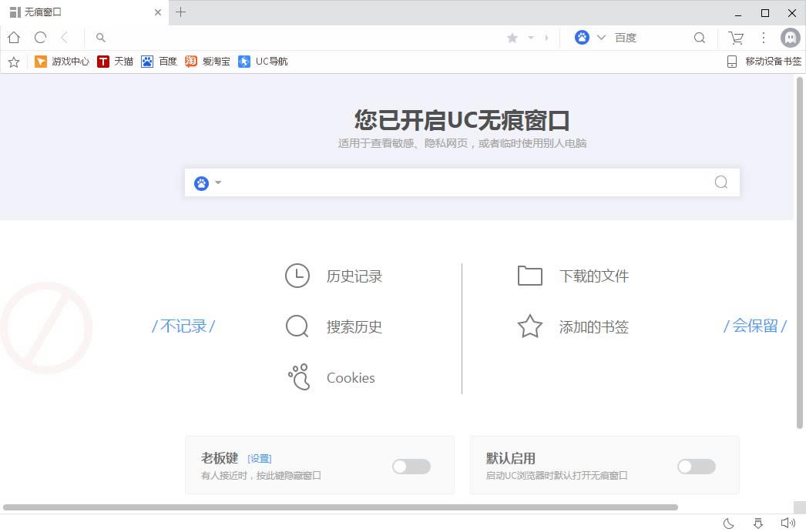Click the Cookies footprint icon

coord(299,377)
